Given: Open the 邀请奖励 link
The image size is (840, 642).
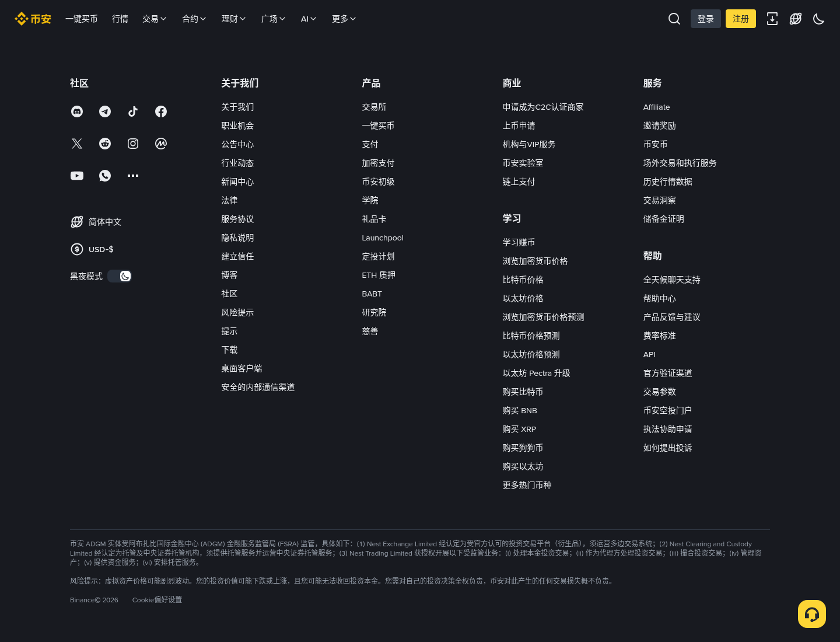Looking at the screenshot, I should pos(660,125).
